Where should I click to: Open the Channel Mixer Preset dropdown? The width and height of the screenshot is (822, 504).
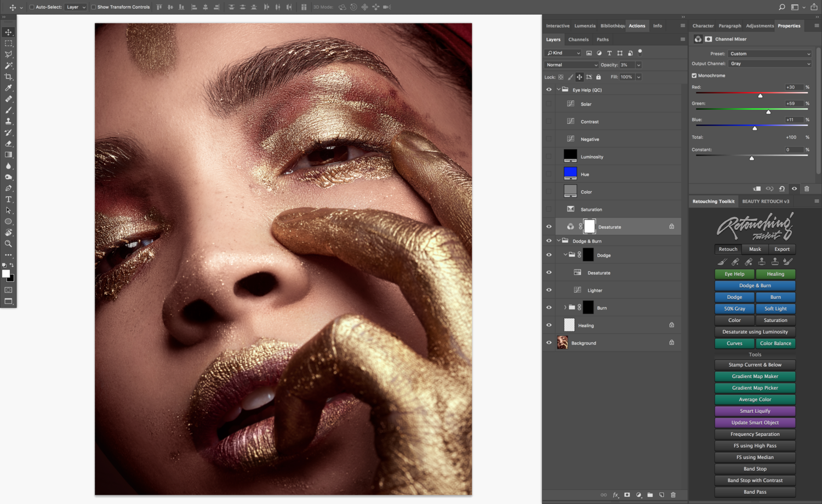click(x=769, y=54)
